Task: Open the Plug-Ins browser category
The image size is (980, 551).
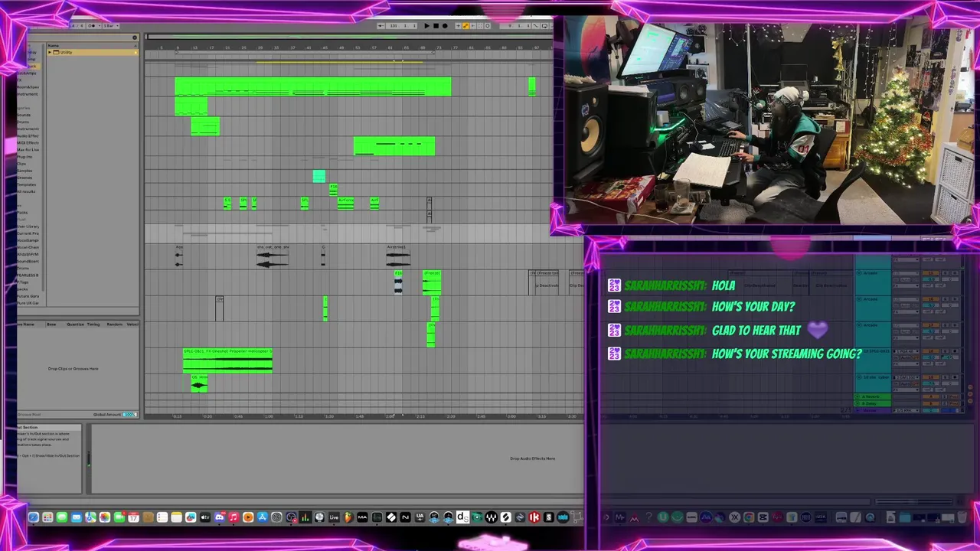Action: 25,156
